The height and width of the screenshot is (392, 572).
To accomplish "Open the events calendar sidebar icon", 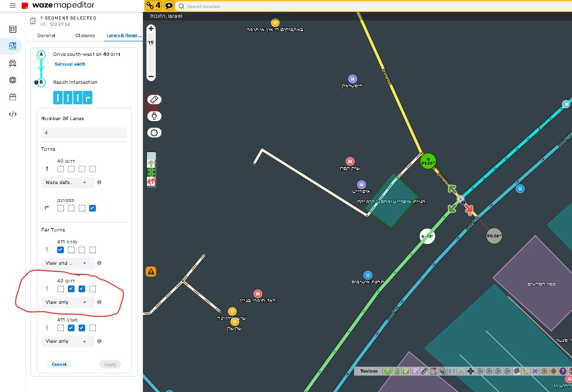I will 12,97.
